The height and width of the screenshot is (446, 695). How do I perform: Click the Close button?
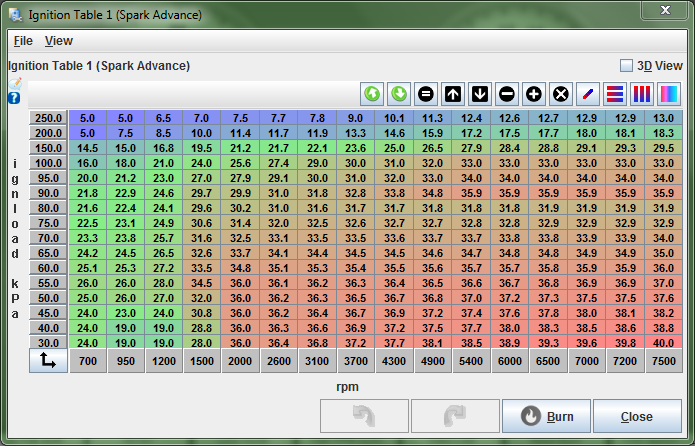click(636, 416)
